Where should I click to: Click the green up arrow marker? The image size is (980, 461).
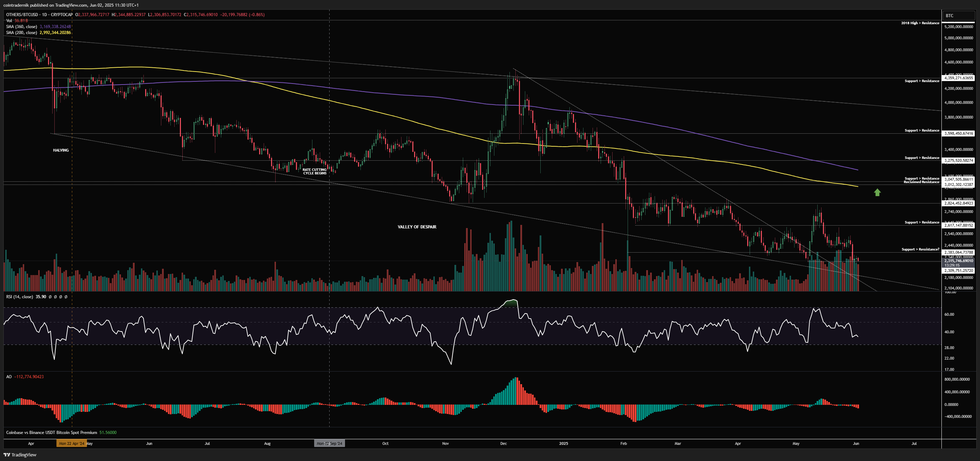[x=877, y=193]
